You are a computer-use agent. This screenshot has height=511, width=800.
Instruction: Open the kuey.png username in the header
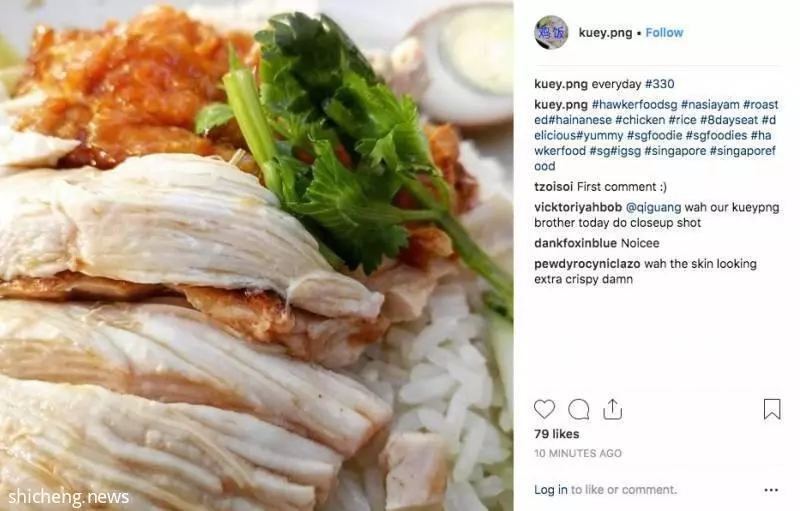605,33
